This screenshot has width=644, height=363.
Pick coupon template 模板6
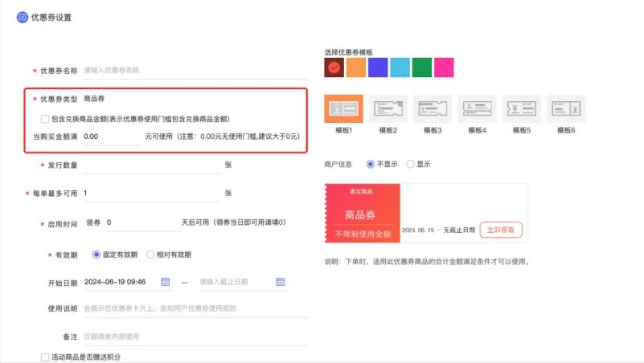tap(566, 108)
